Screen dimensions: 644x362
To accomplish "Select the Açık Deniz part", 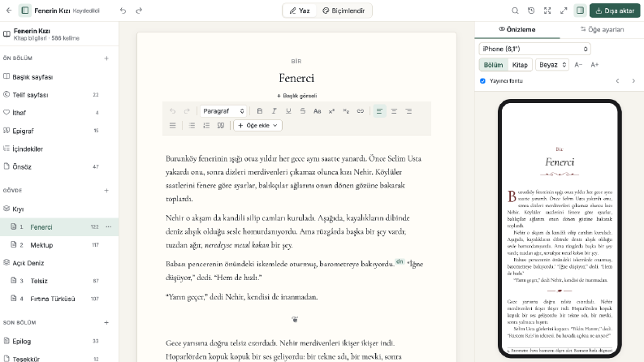I will coord(59,263).
